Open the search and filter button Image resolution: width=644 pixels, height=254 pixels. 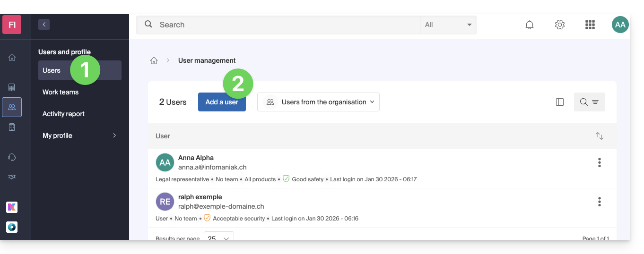589,102
